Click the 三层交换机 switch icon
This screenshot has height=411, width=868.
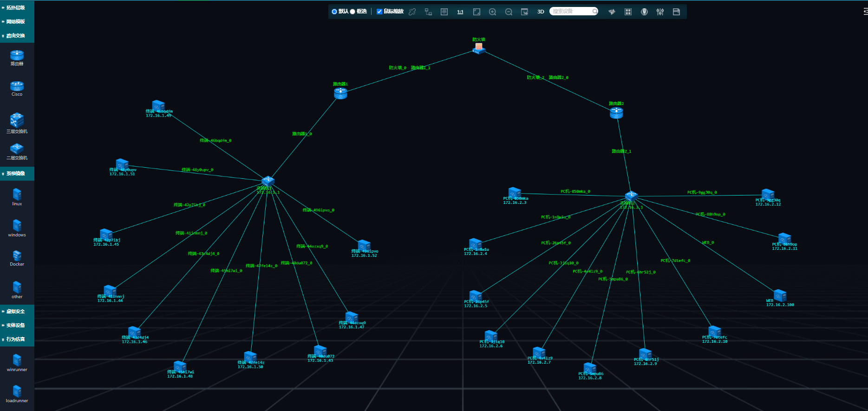click(17, 121)
